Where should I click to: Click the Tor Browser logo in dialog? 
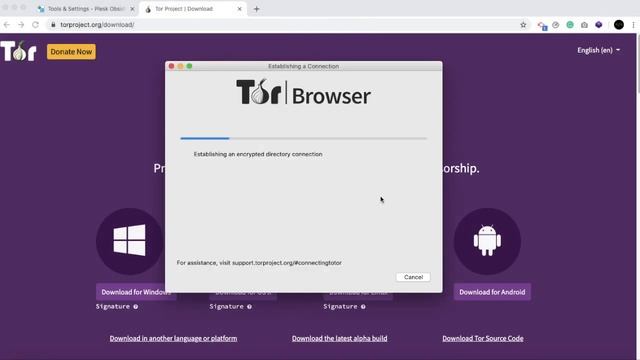tap(304, 92)
